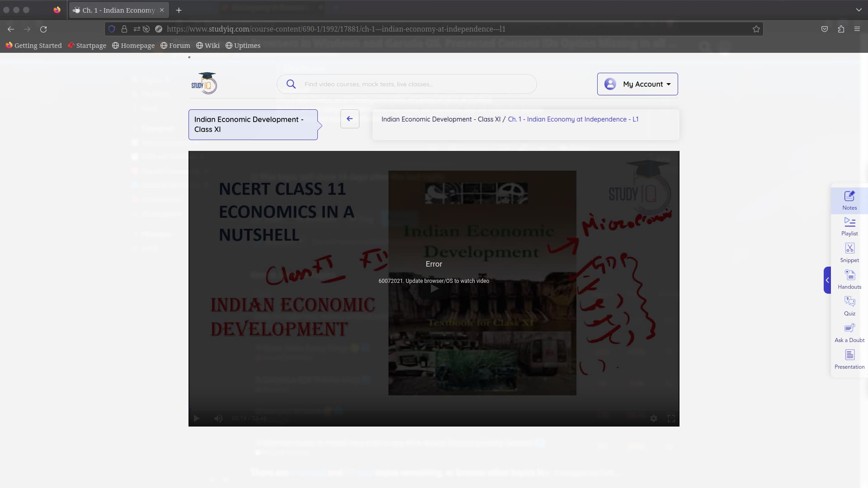The width and height of the screenshot is (868, 488).
Task: View the Handouts section
Action: (x=849, y=278)
